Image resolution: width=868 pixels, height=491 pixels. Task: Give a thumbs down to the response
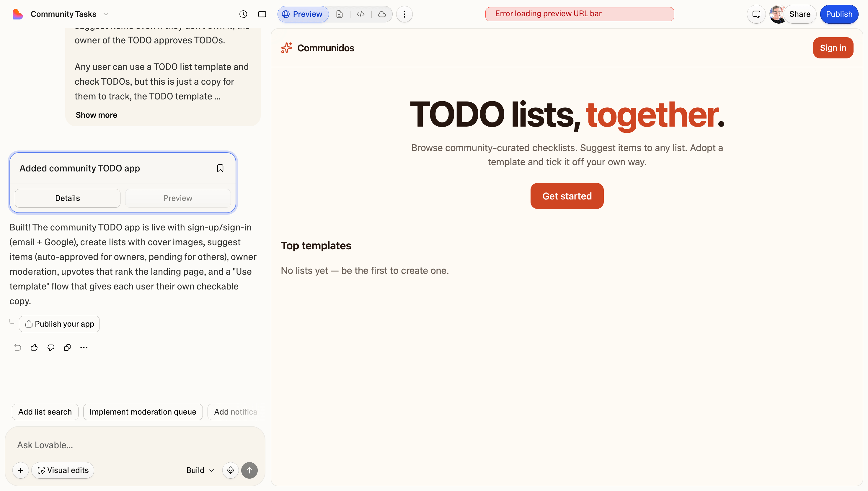[x=50, y=348]
